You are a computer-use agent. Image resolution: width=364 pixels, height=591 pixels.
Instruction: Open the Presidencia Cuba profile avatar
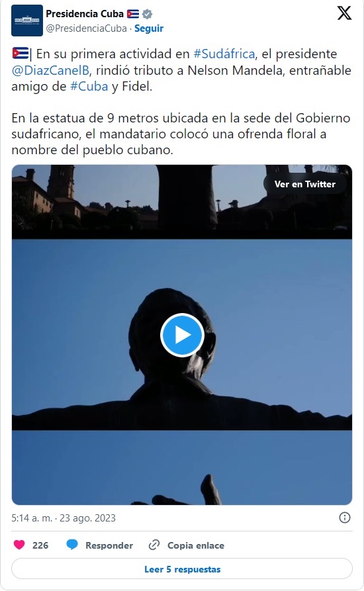click(27, 21)
